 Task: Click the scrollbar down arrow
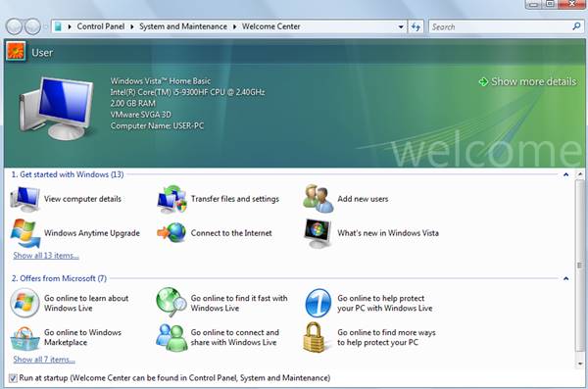[x=580, y=364]
